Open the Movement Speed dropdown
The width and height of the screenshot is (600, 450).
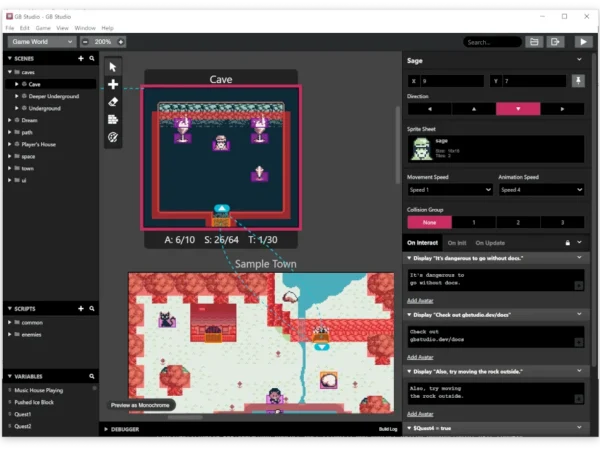tap(449, 189)
